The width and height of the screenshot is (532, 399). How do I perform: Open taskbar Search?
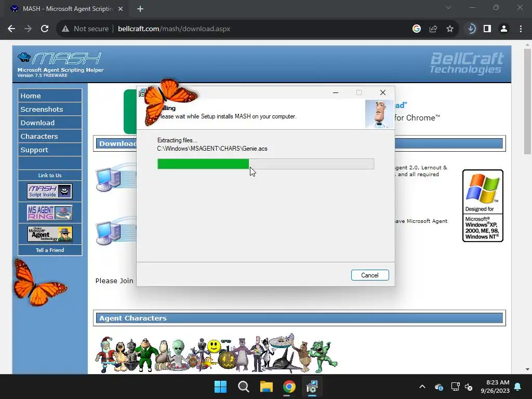click(x=243, y=387)
